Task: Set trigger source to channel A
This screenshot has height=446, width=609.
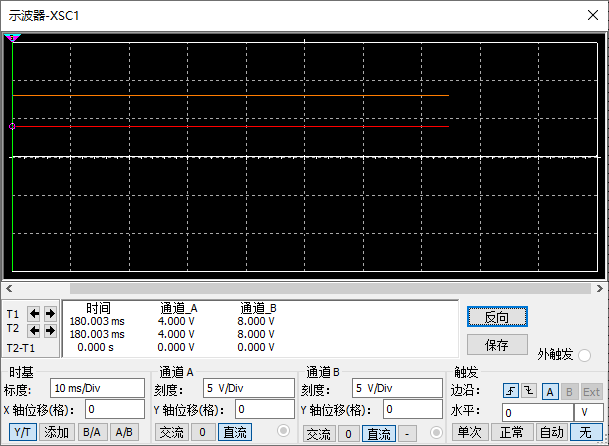Action: 550,392
